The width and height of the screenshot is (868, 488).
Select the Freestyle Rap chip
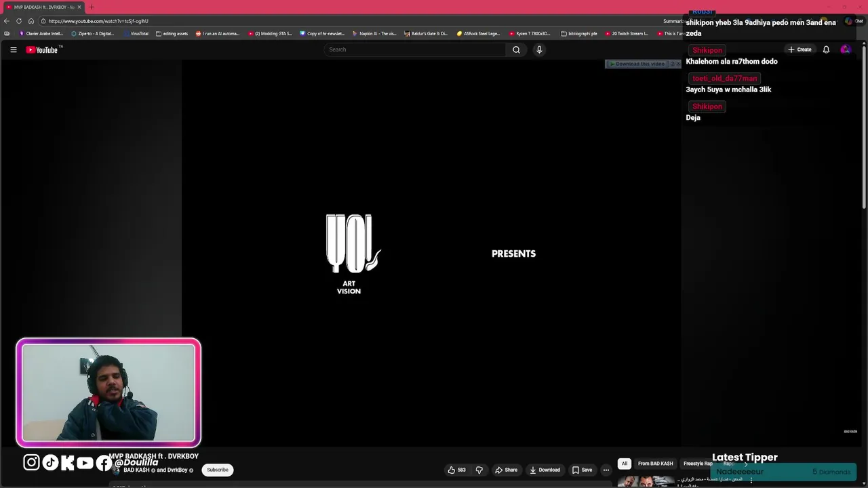(x=698, y=464)
